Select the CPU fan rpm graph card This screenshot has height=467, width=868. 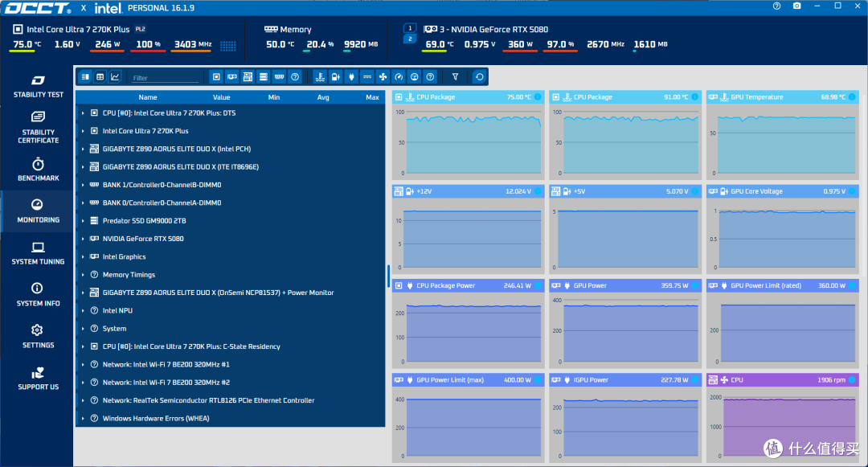tap(783, 418)
